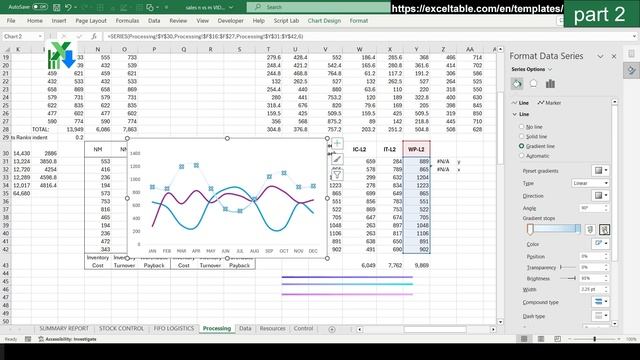The height and width of the screenshot is (360, 640).
Task: Open the Chart Design ribbon tab
Action: tap(324, 20)
